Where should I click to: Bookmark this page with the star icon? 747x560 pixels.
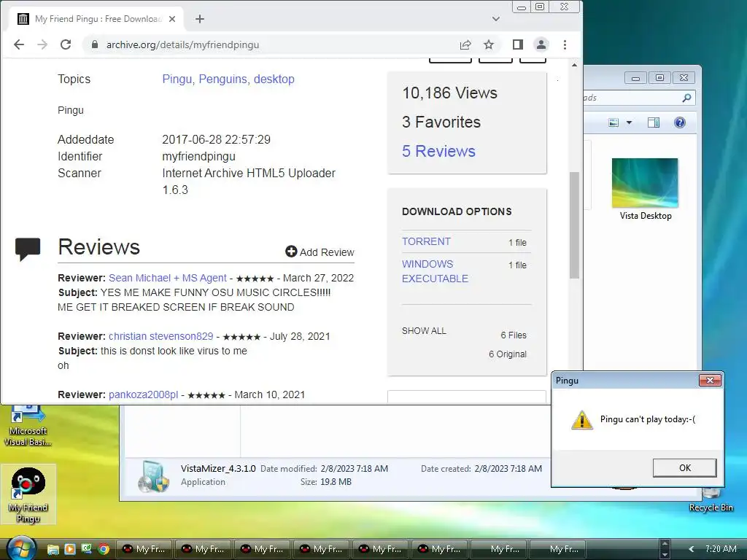489,44
